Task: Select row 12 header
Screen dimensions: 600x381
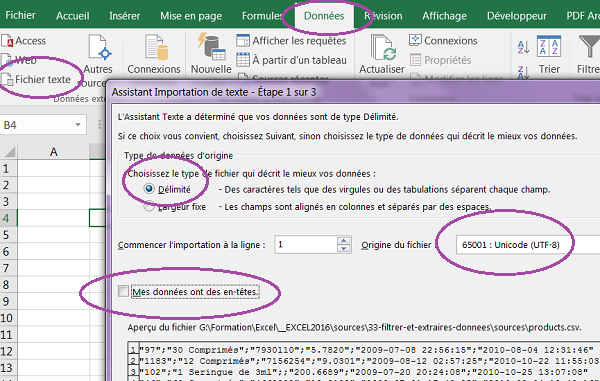Action: tap(8, 351)
